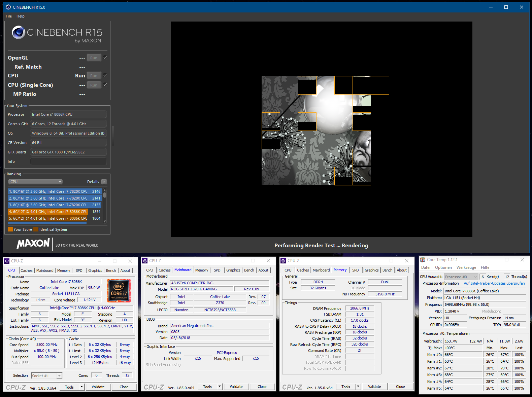Click the DRAM Frequency value 2066.8 MHz
The height and width of the screenshot is (397, 532).
pyautogui.click(x=360, y=308)
